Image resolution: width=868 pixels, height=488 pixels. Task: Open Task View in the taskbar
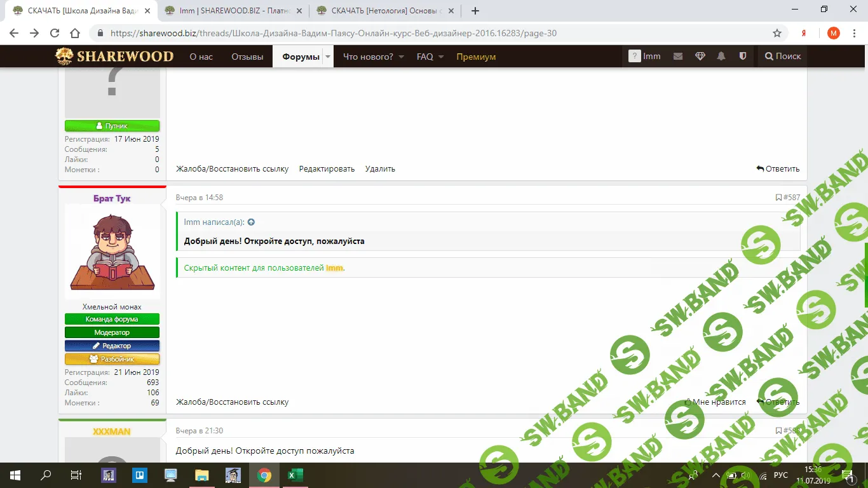(76, 475)
